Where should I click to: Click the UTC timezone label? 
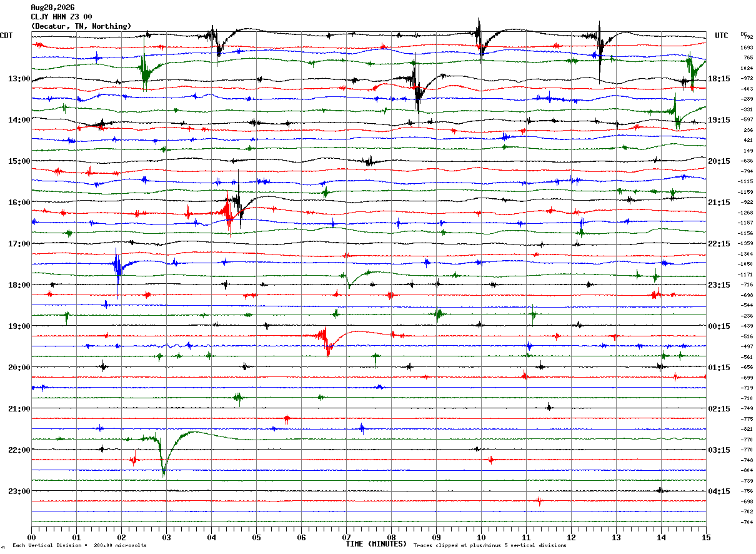coord(722,36)
